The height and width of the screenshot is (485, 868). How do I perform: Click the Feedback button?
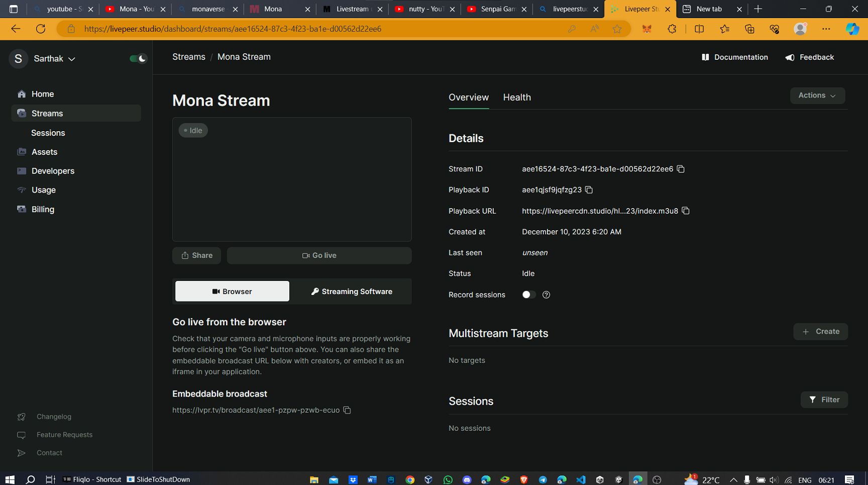[x=810, y=57]
